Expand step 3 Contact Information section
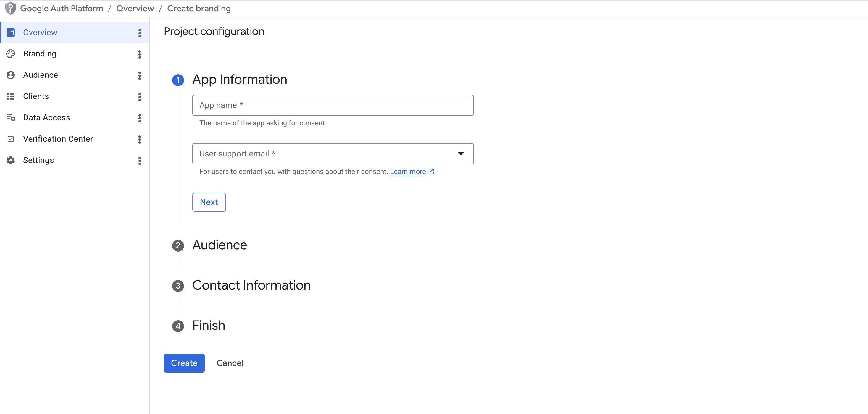Screen dimensions: 868x414 (x=251, y=285)
